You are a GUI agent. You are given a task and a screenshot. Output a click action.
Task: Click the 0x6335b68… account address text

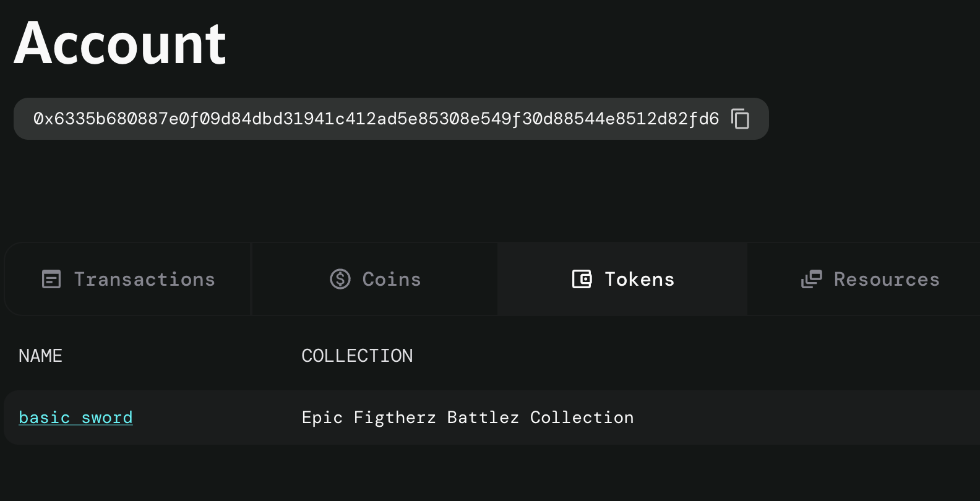pyautogui.click(x=376, y=119)
